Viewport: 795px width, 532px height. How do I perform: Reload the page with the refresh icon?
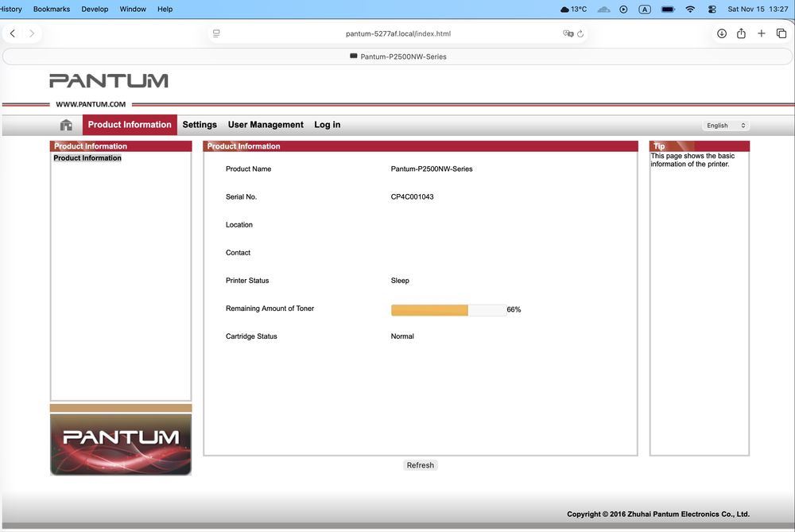click(580, 33)
